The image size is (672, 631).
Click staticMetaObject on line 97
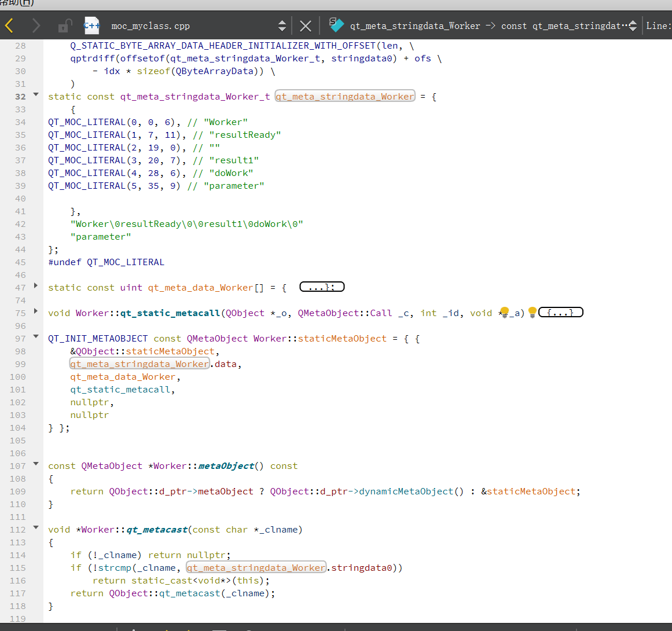click(x=342, y=339)
